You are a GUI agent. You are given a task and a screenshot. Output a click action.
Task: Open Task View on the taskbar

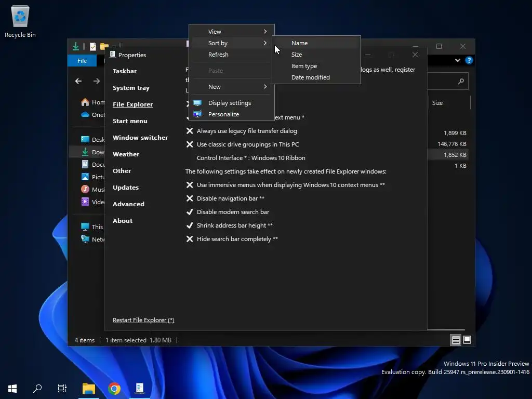62,388
